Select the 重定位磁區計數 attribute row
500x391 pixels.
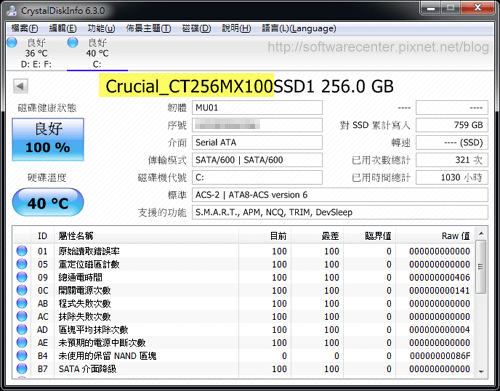coord(243,264)
